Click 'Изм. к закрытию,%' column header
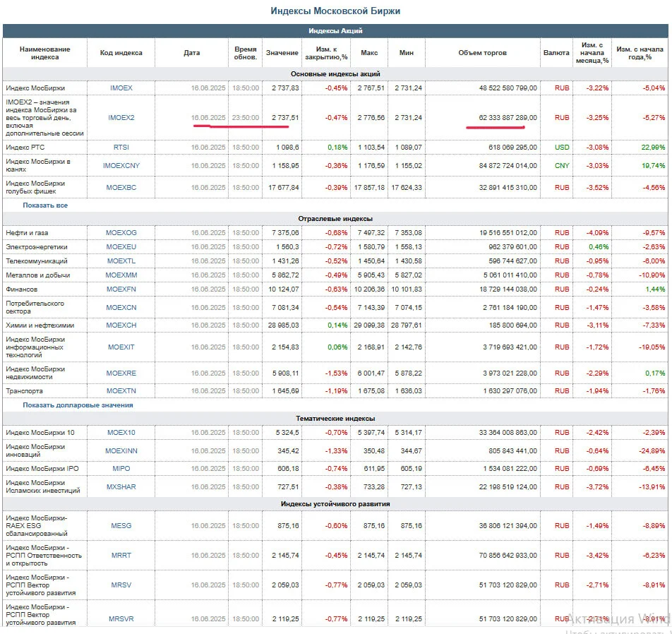672x634 pixels. click(x=326, y=53)
